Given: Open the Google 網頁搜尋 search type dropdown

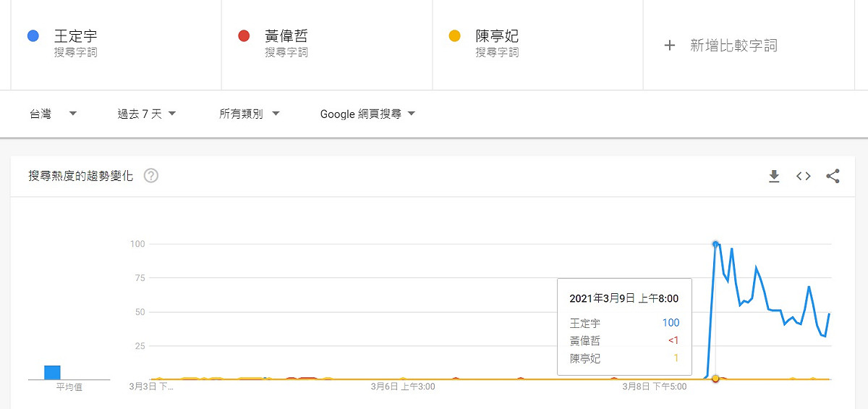Looking at the screenshot, I should [368, 114].
